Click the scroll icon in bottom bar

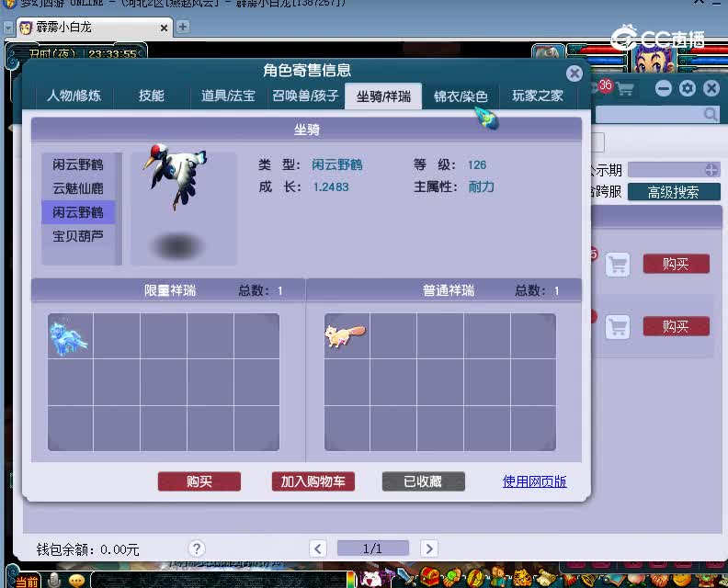click(545, 578)
